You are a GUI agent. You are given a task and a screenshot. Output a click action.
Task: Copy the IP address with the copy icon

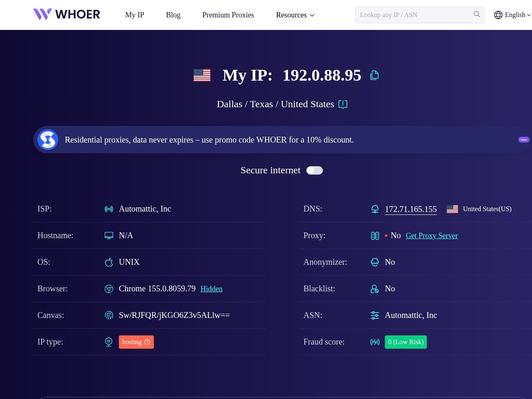tap(374, 75)
